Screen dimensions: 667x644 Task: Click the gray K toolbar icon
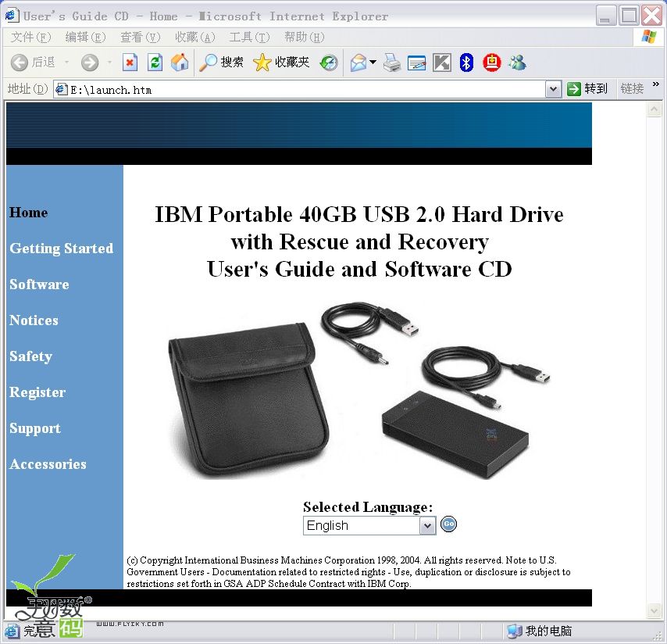442,63
